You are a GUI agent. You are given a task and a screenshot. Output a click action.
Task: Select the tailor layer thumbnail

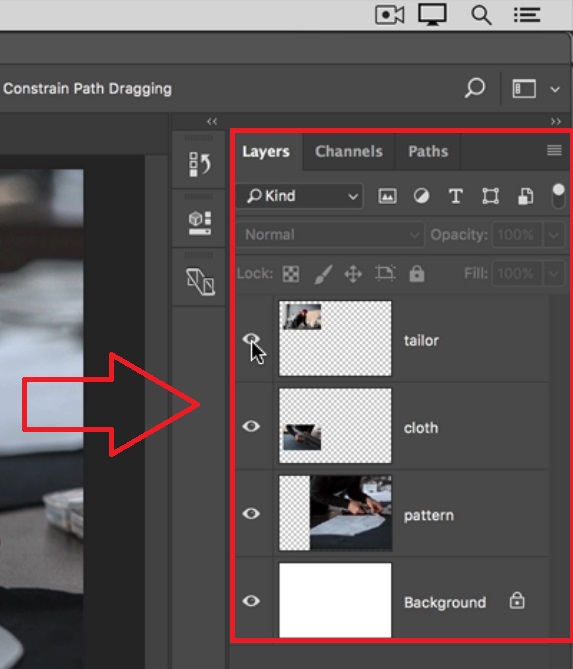click(x=335, y=338)
